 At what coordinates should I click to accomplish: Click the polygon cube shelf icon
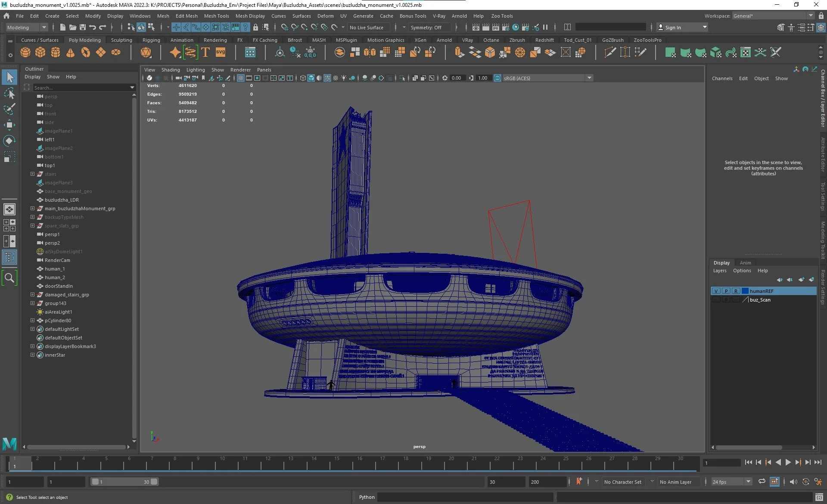pyautogui.click(x=40, y=53)
